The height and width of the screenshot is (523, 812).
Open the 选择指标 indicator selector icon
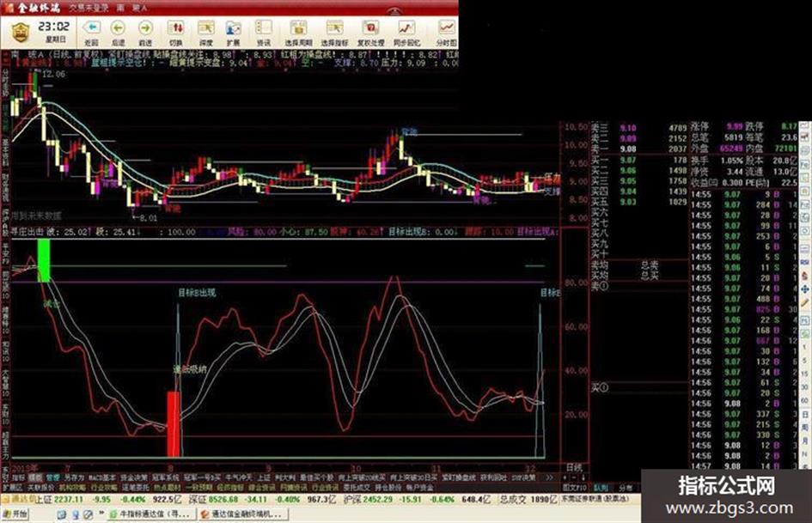point(334,32)
